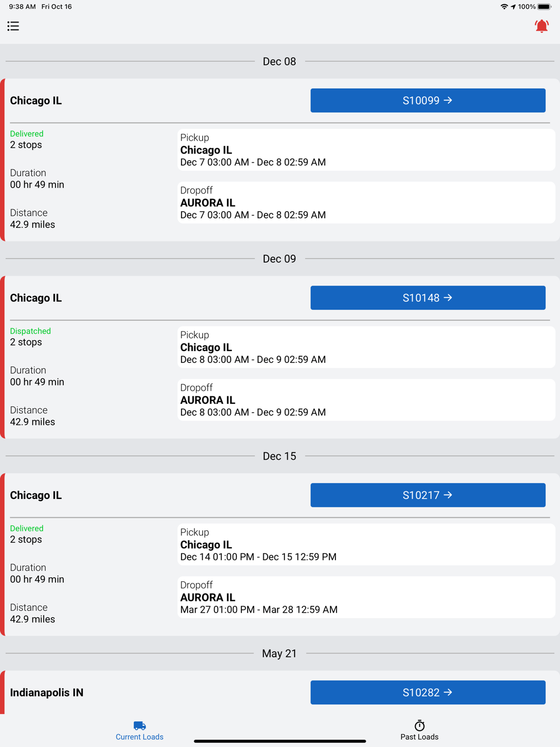Tap the arrow on the S10217 button
The width and height of the screenshot is (560, 747).
[x=448, y=495]
